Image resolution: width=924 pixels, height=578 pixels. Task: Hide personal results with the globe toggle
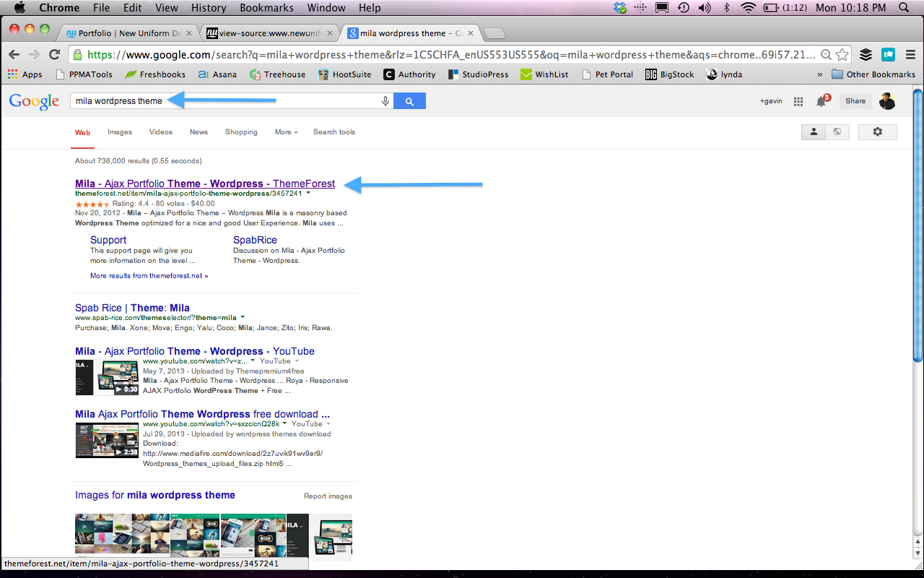tap(837, 132)
